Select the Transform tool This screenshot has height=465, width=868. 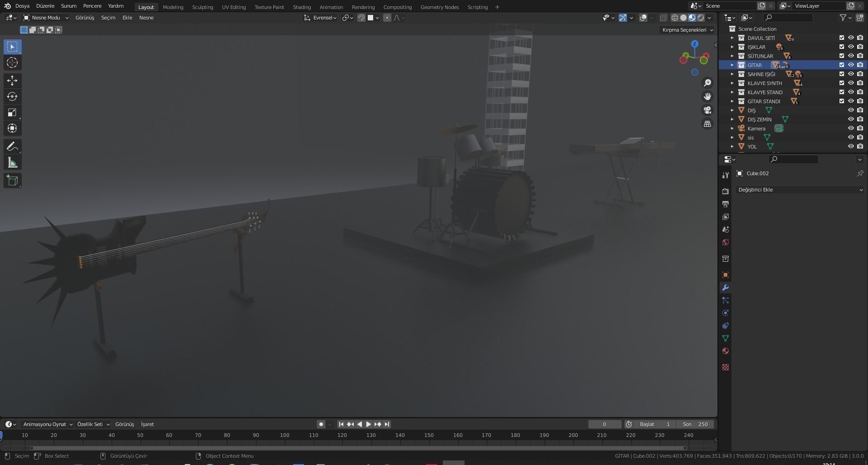coord(12,128)
